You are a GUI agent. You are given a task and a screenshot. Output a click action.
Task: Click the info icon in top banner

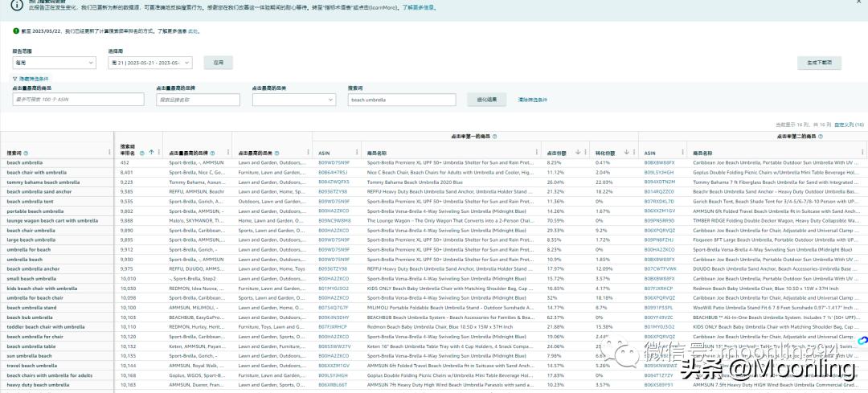(18, 3)
